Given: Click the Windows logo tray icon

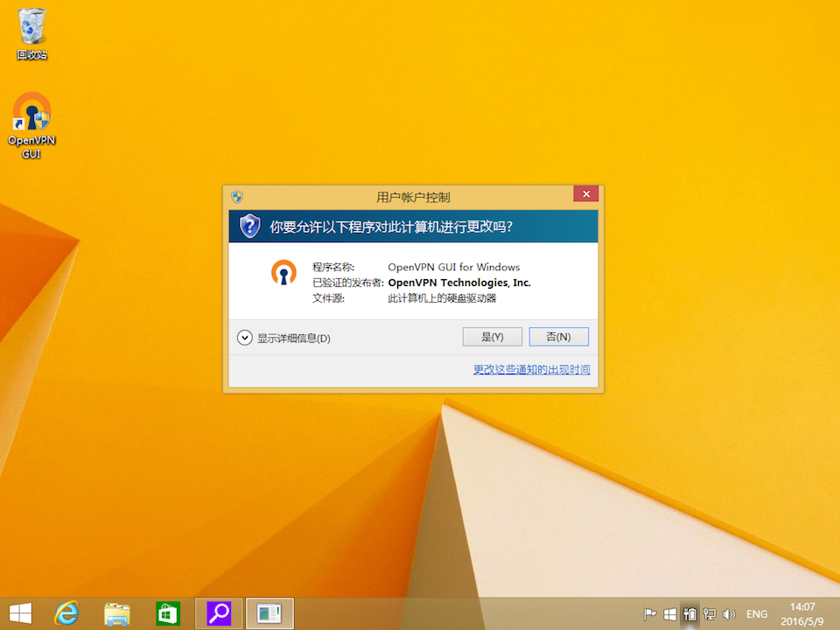Looking at the screenshot, I should pos(669,614).
